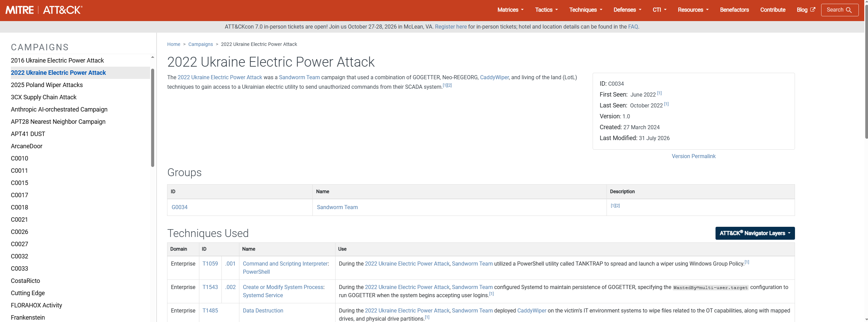Open sub-technique .002 link for T1543
The width and height of the screenshot is (868, 322).
pyautogui.click(x=230, y=287)
